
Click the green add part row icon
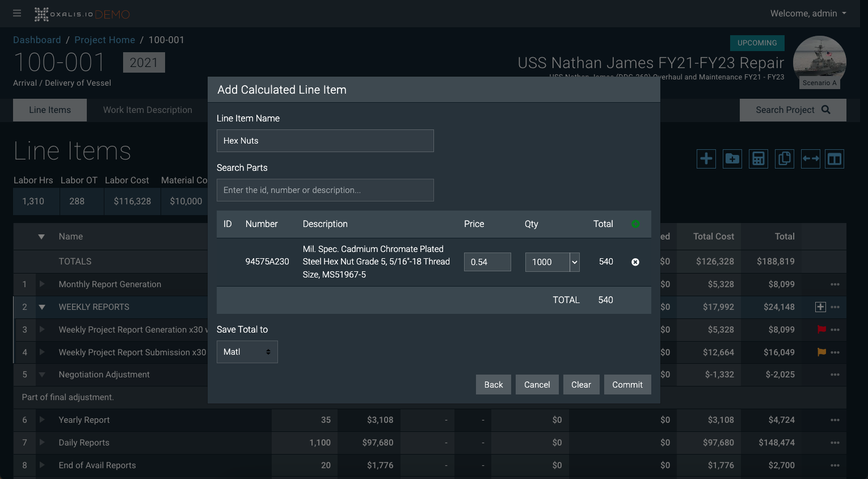(635, 224)
